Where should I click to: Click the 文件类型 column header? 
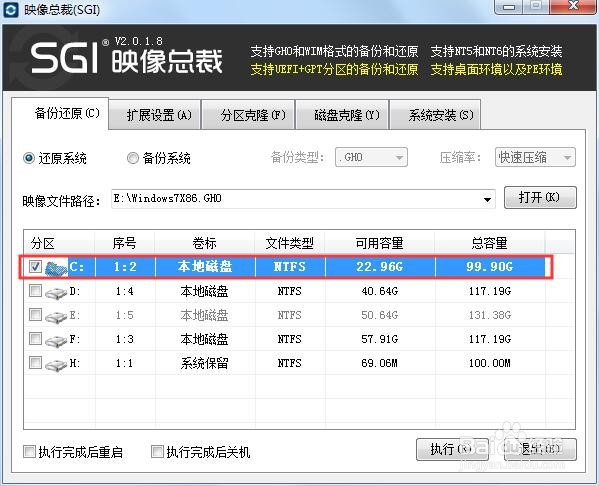[x=290, y=243]
